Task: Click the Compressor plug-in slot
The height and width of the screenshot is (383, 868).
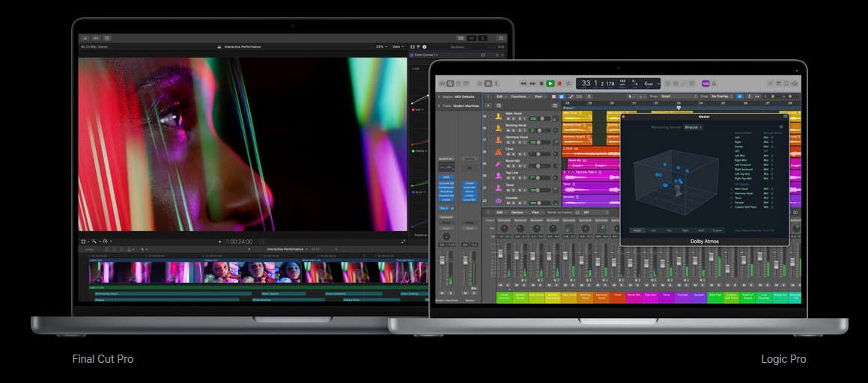Action: 446,187
